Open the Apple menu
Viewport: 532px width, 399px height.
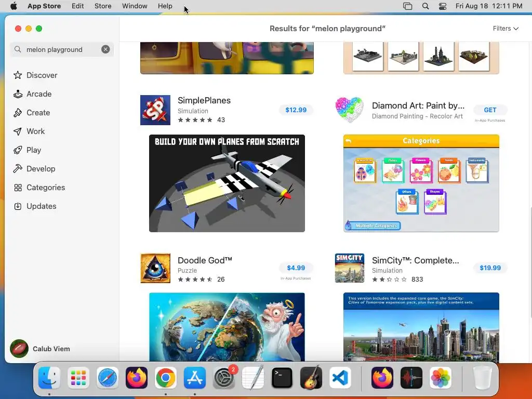(14, 6)
